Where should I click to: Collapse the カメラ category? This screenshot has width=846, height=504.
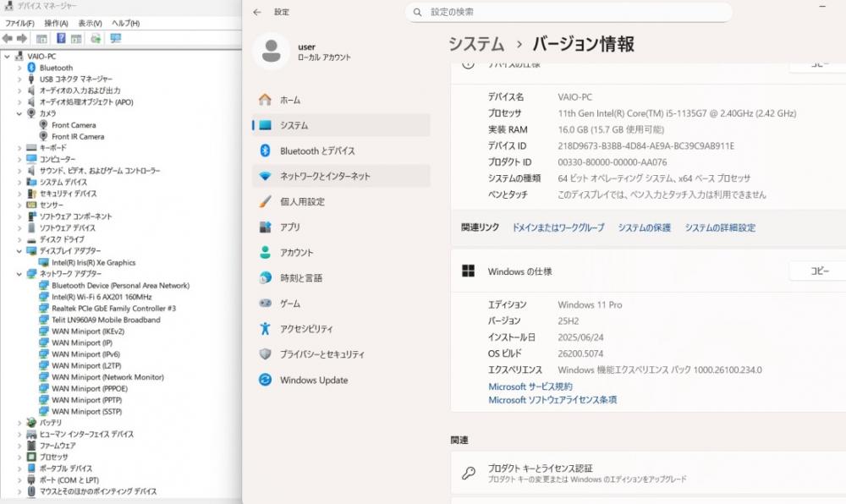coord(19,113)
